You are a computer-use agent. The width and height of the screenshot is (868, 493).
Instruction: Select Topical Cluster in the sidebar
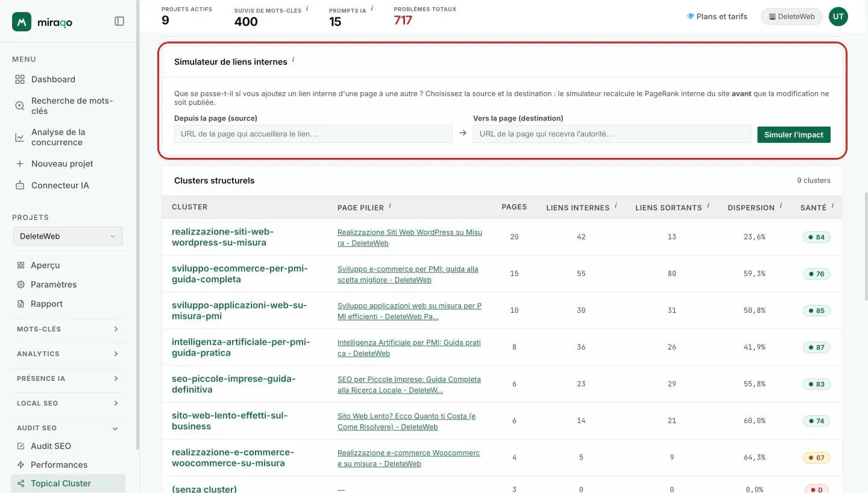tap(68, 483)
